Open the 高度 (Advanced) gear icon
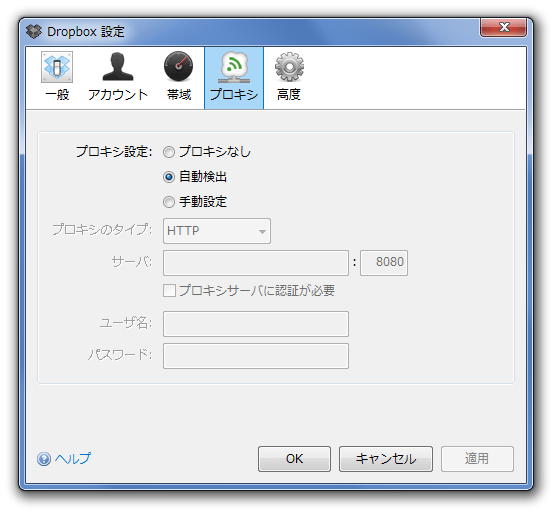Viewport: 555px width, 513px height. 289,67
